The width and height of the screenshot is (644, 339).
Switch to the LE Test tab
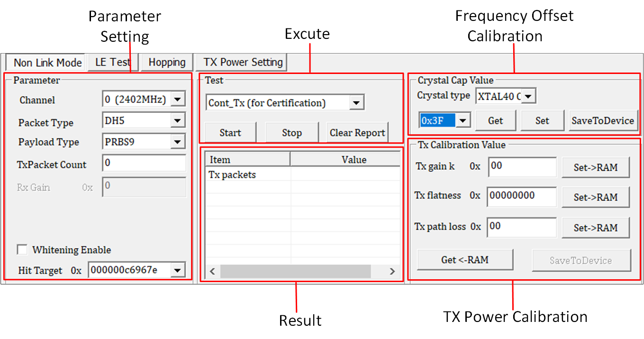coord(113,62)
